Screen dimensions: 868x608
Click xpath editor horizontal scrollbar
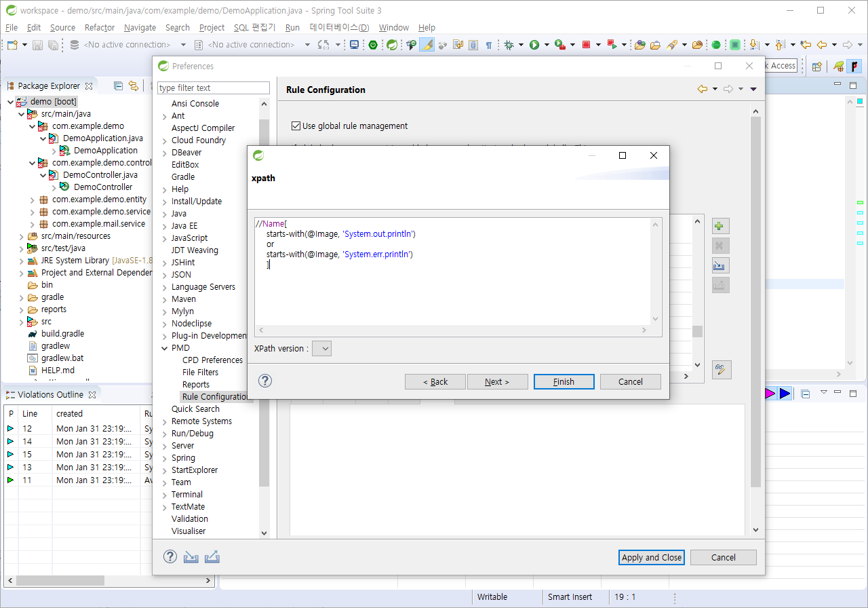(x=452, y=330)
